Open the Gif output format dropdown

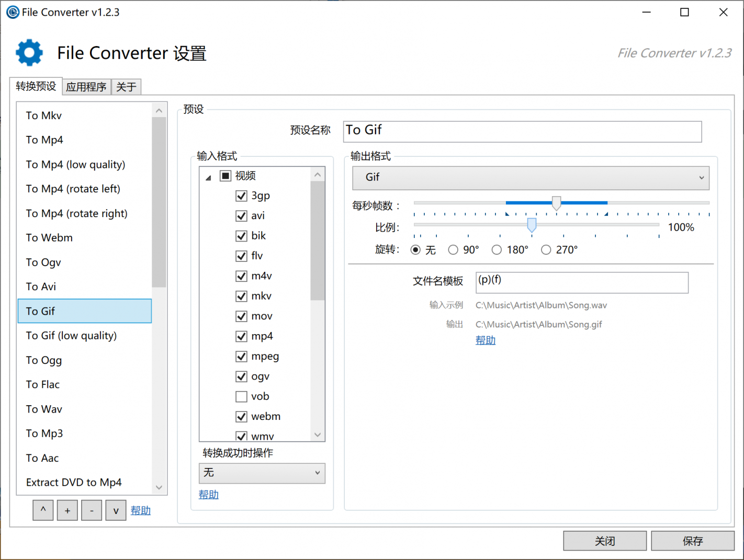click(531, 178)
